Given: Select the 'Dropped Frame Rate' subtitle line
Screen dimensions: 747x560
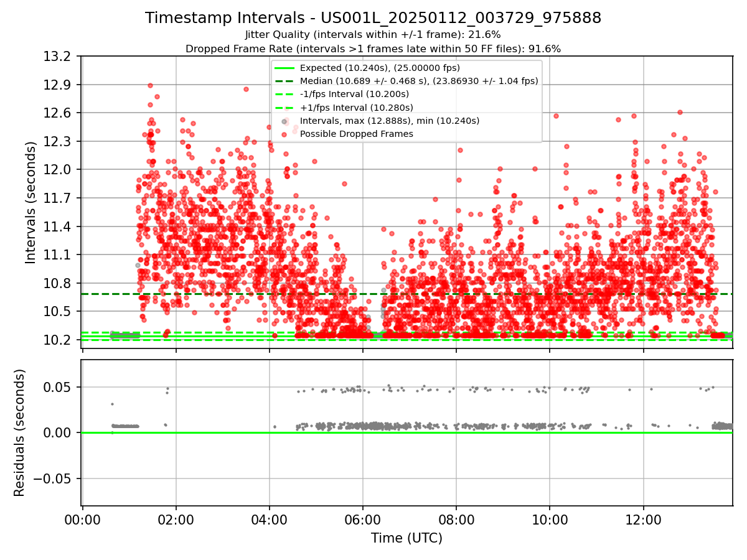Looking at the screenshot, I should pos(374,49).
